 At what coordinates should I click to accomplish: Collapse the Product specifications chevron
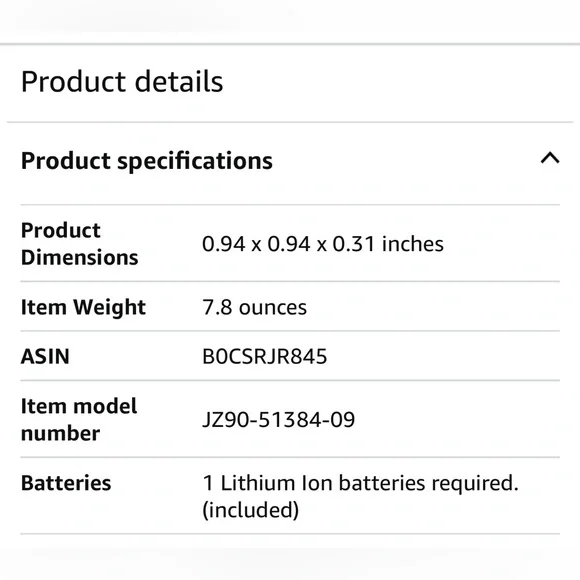point(550,158)
